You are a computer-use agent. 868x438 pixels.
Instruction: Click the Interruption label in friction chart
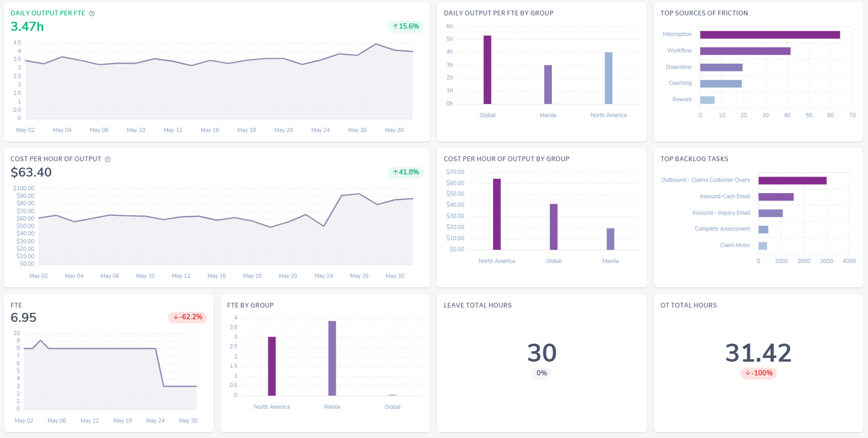tap(677, 34)
